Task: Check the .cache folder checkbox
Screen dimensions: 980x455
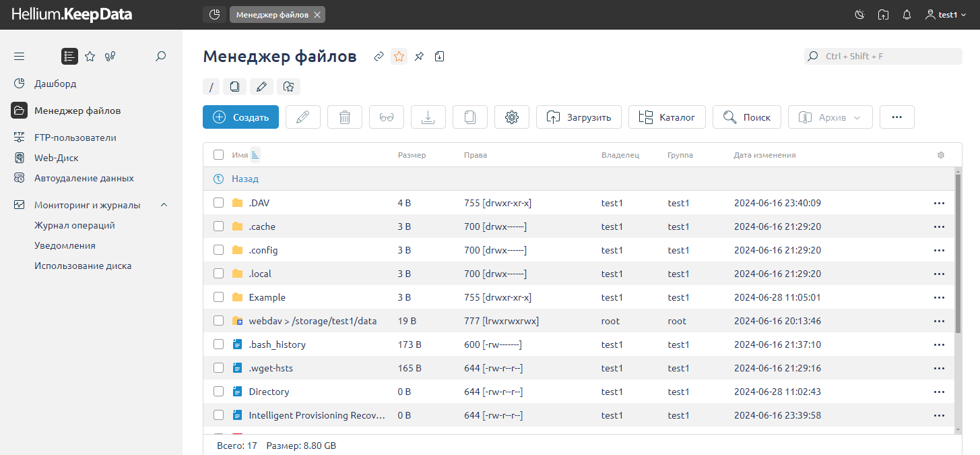Action: [218, 226]
